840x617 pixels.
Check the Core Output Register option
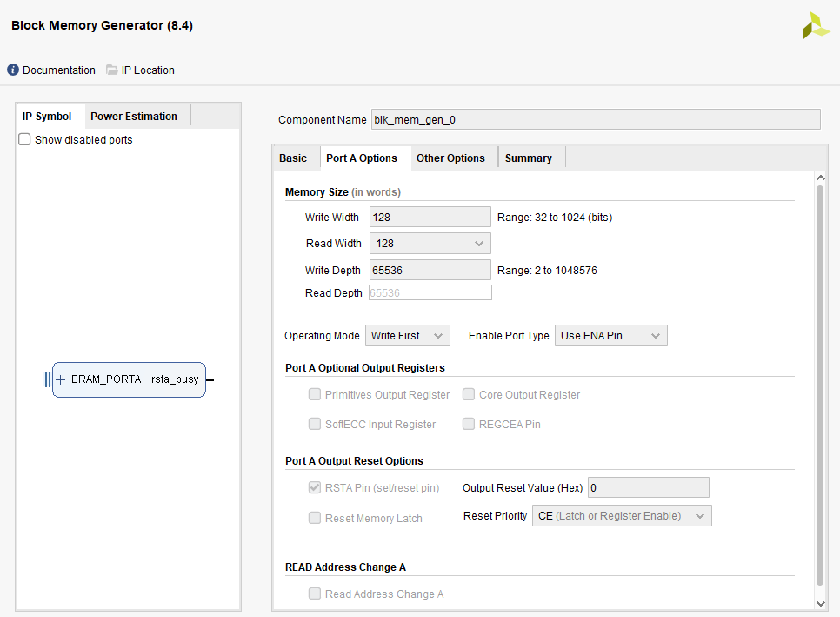[468, 394]
